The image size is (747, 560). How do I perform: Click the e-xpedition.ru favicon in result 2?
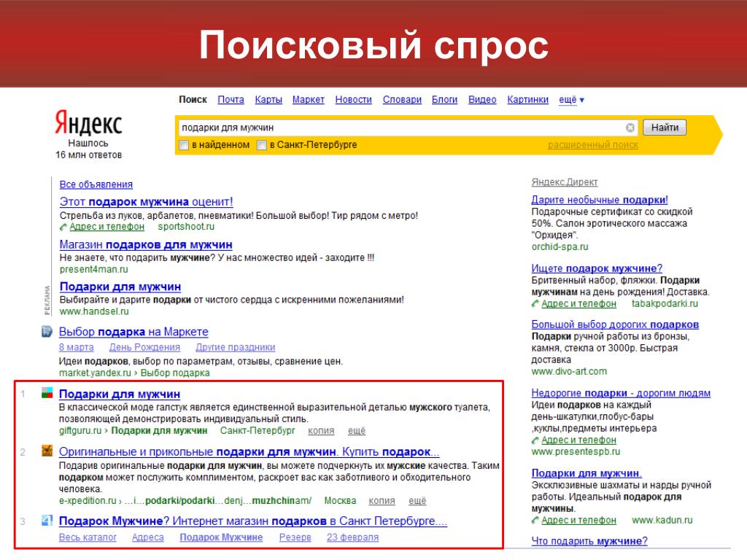coord(47,451)
